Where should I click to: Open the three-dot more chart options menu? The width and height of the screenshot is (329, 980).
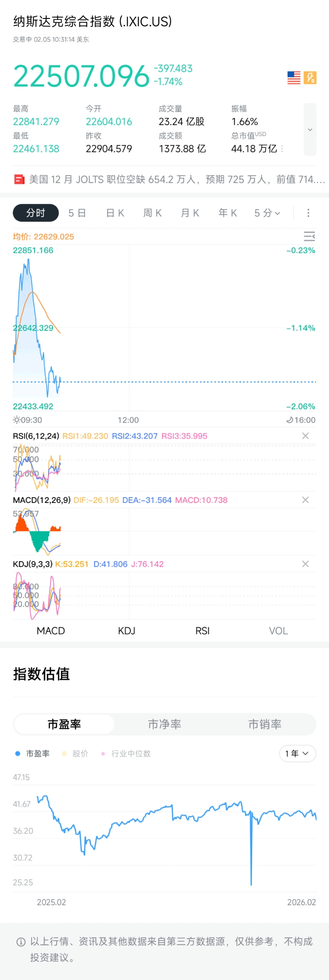308,213
